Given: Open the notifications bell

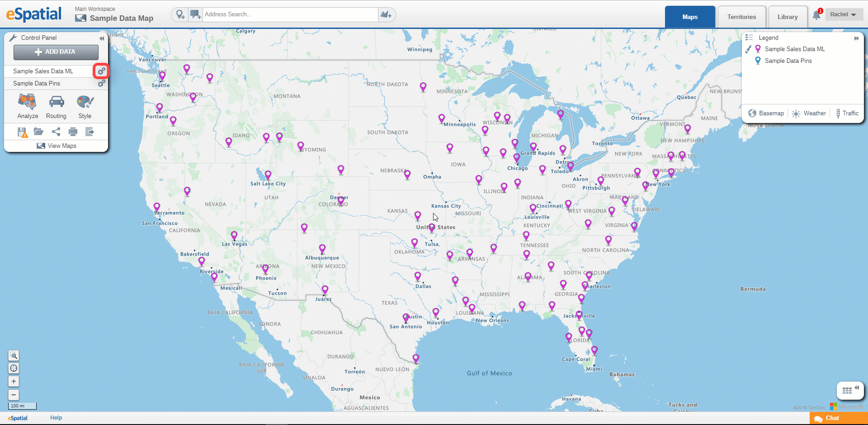Looking at the screenshot, I should [816, 15].
